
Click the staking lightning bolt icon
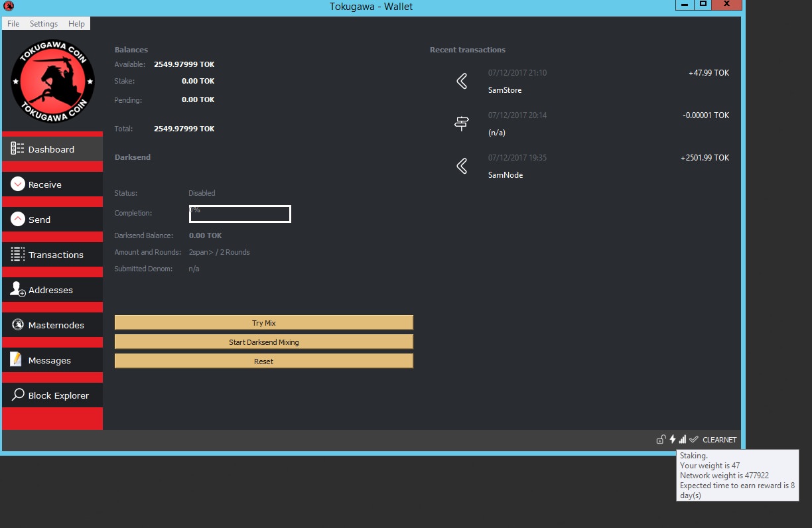pyautogui.click(x=673, y=439)
